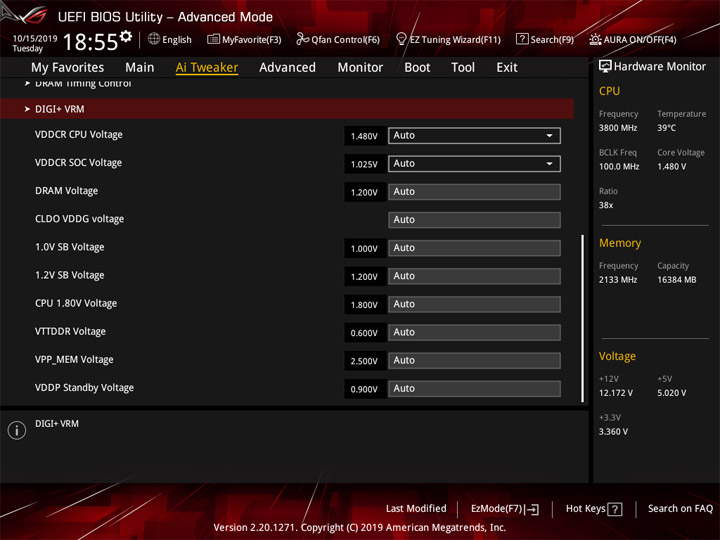This screenshot has width=720, height=540.
Task: Click the 0.900V VDDP Standby value
Action: pos(365,389)
